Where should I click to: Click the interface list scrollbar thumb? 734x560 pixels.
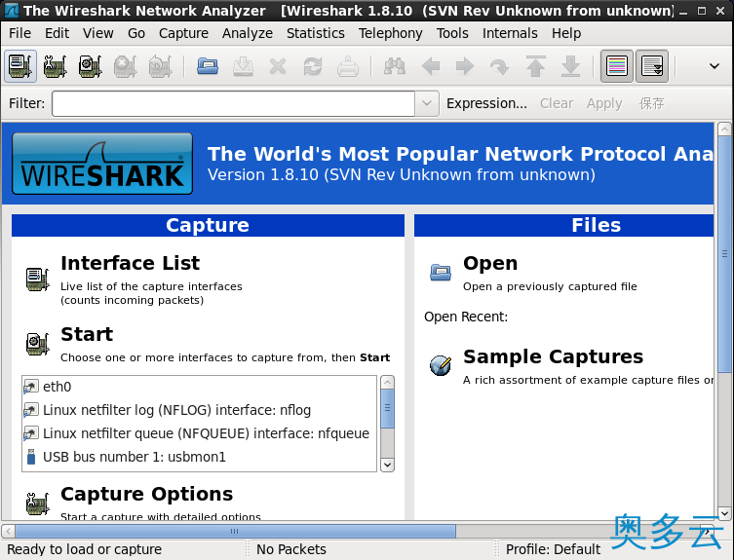387,408
